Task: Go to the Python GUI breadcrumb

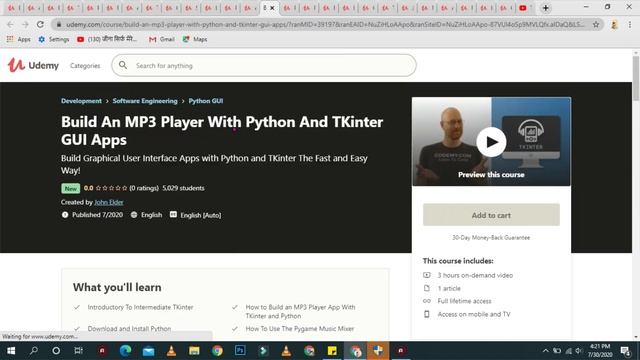Action: tap(206, 101)
